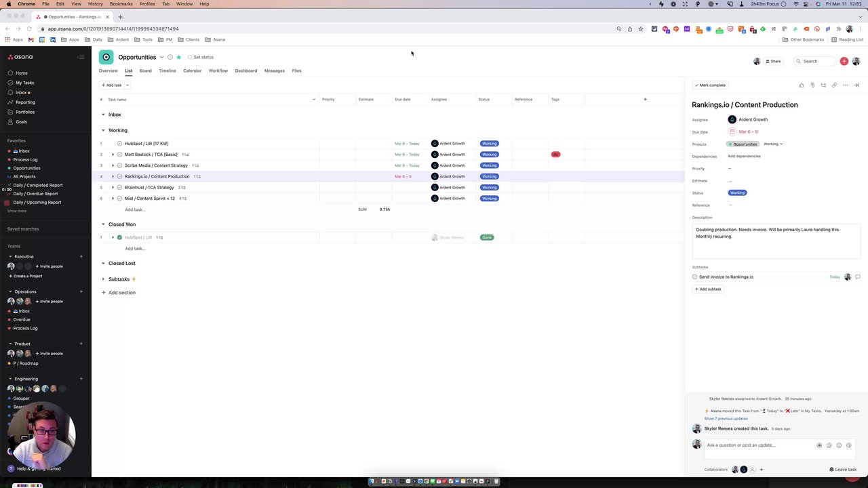This screenshot has width=868, height=488.
Task: Collapse the Closed Won section
Action: 103,224
